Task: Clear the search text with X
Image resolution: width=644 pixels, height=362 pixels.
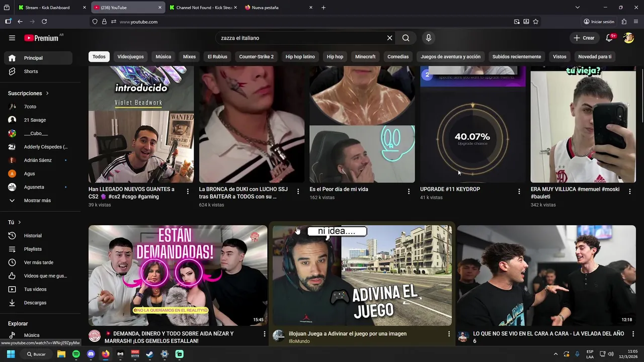Action: click(389, 38)
